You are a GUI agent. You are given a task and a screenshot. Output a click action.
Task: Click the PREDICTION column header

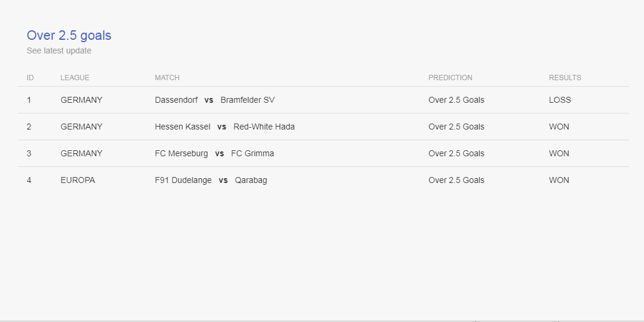[x=450, y=78]
